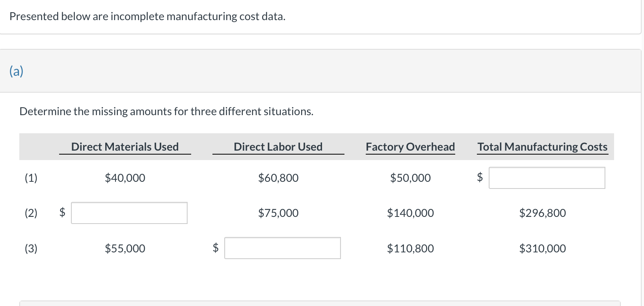Open section (a) header
Viewport: 644px width, 306px height.
point(16,71)
